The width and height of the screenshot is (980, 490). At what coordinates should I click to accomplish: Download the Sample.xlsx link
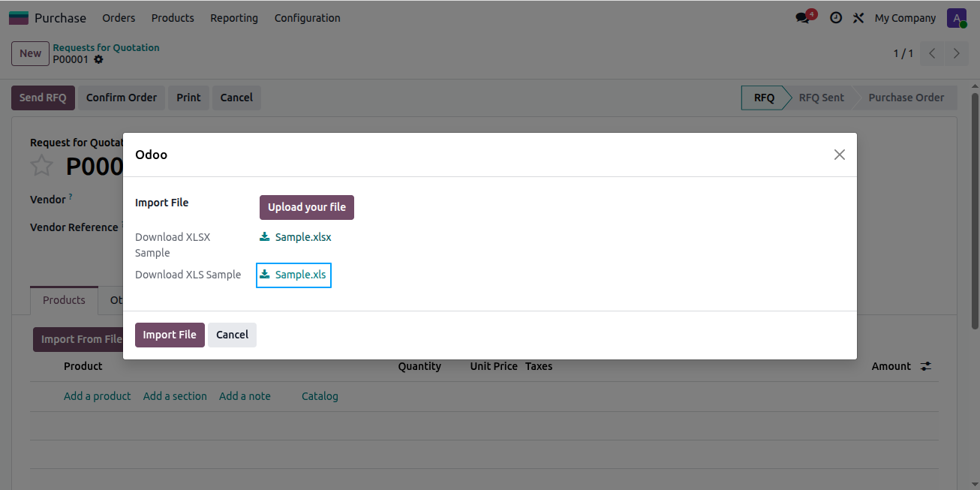(x=303, y=237)
